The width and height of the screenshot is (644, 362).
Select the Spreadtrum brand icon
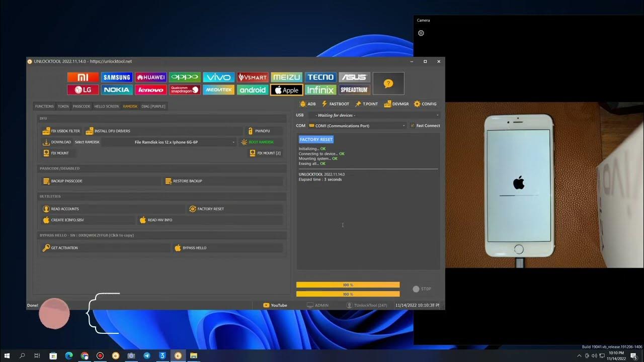click(x=354, y=90)
